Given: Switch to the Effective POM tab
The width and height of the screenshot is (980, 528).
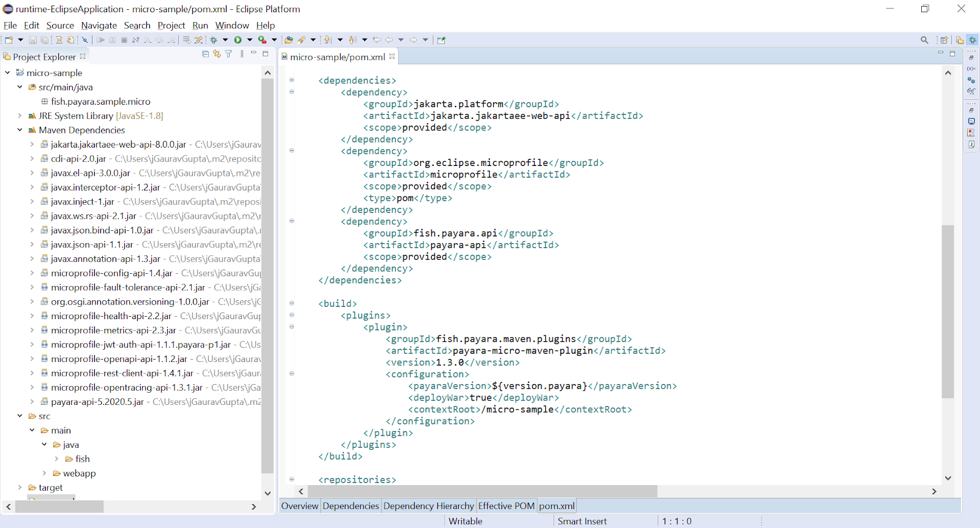Looking at the screenshot, I should click(506, 506).
